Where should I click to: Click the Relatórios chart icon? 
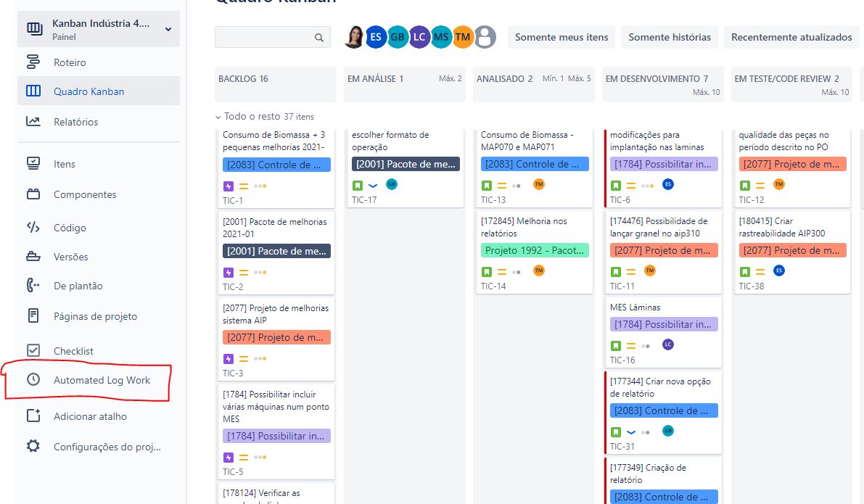(x=33, y=122)
